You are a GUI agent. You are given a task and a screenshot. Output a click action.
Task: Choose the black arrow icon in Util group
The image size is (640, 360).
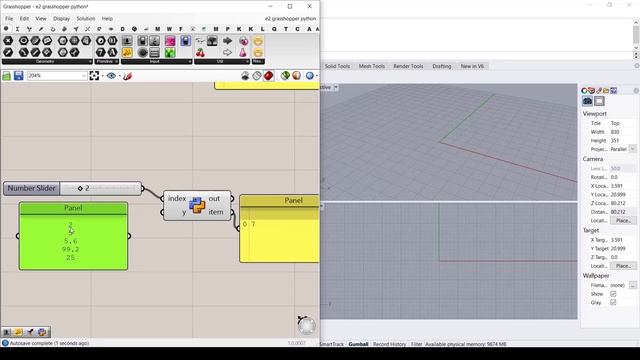[x=227, y=41]
